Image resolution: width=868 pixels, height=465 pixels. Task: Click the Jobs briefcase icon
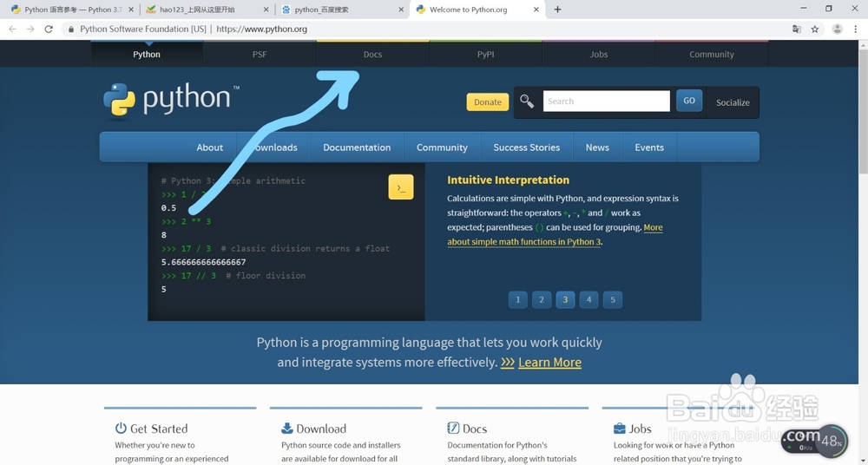pyautogui.click(x=620, y=429)
